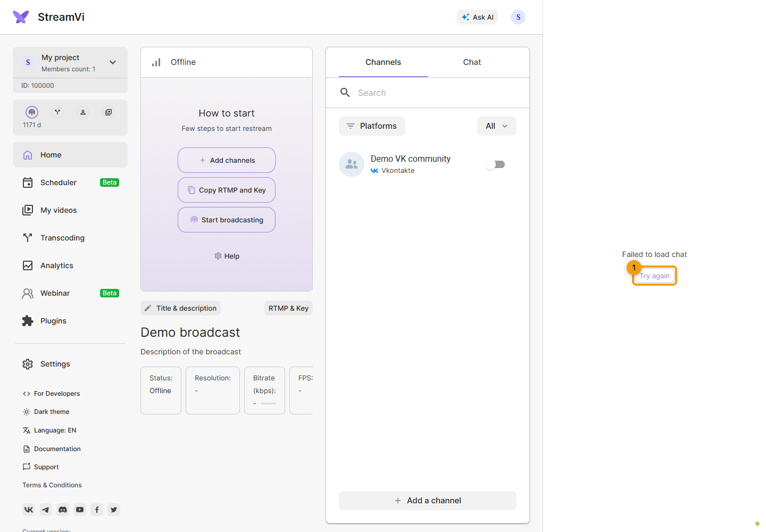Click Copy RTMP and Key button
Screen dimensions: 766x532
[227, 190]
